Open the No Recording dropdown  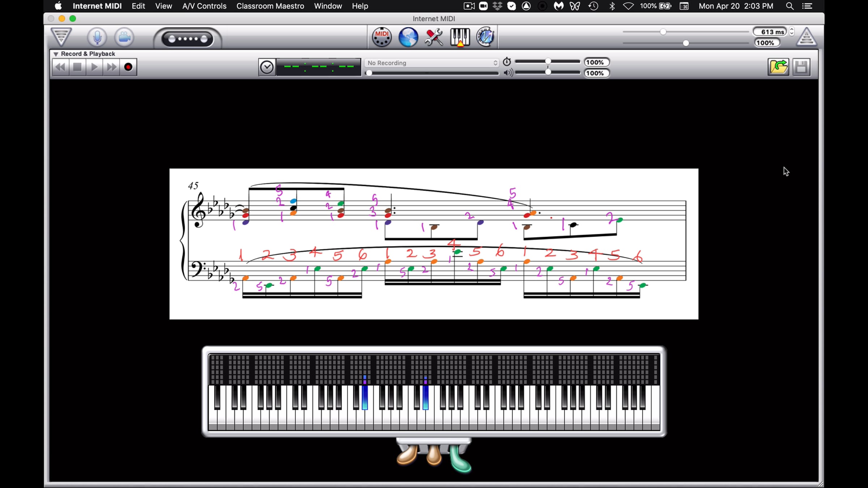click(432, 63)
